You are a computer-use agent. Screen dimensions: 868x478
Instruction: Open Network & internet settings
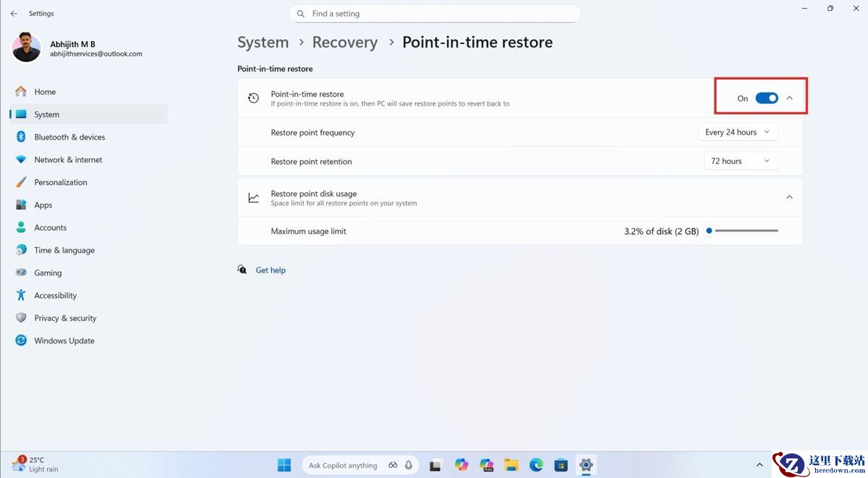click(x=68, y=160)
